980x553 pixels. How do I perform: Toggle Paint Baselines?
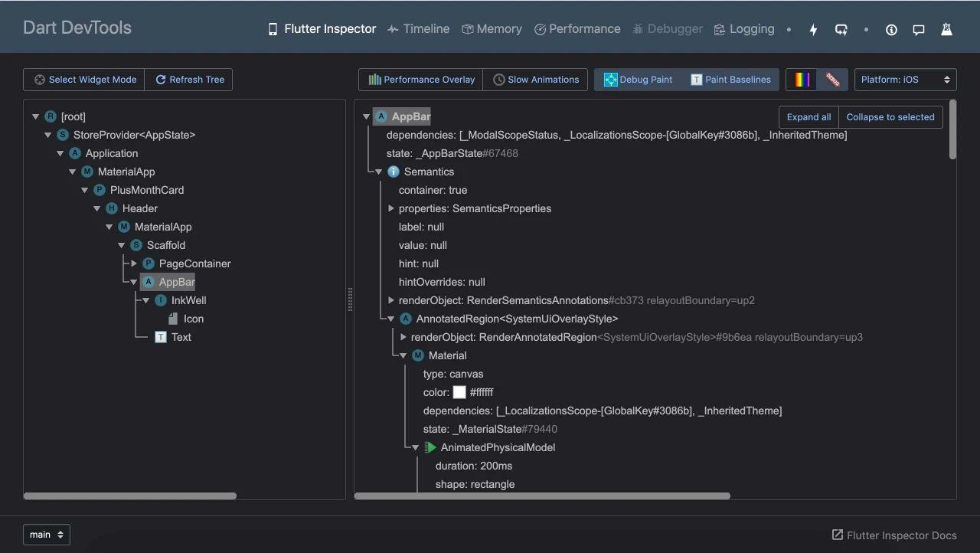[x=730, y=80]
